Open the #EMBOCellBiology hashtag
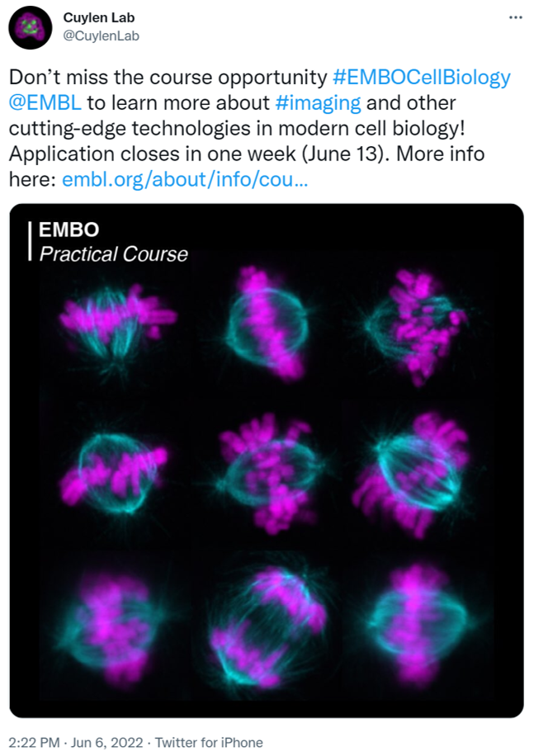This screenshot has width=534, height=756. coord(421,78)
